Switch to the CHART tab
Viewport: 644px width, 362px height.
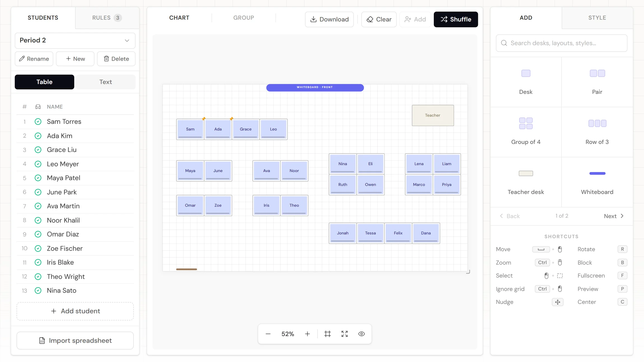179,18
